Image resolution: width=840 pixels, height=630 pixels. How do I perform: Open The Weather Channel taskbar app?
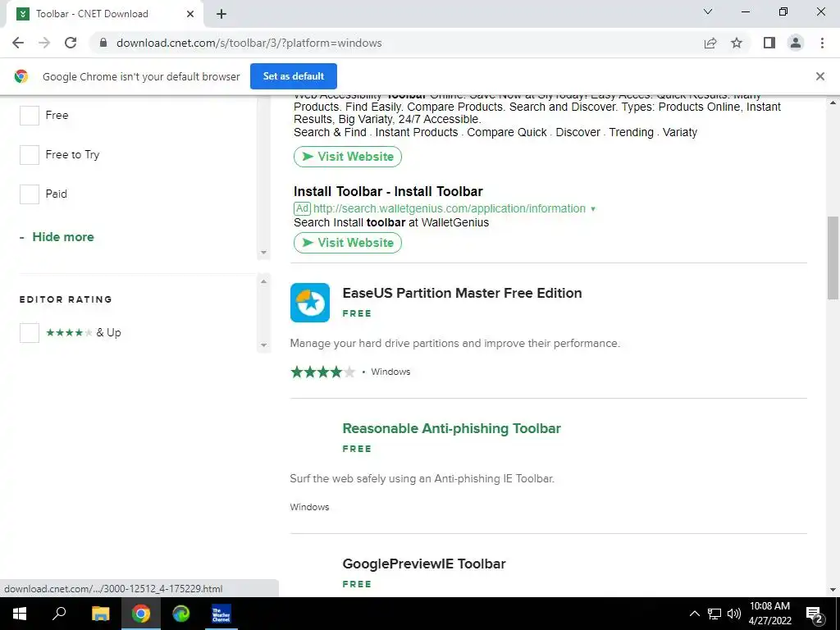pos(221,614)
